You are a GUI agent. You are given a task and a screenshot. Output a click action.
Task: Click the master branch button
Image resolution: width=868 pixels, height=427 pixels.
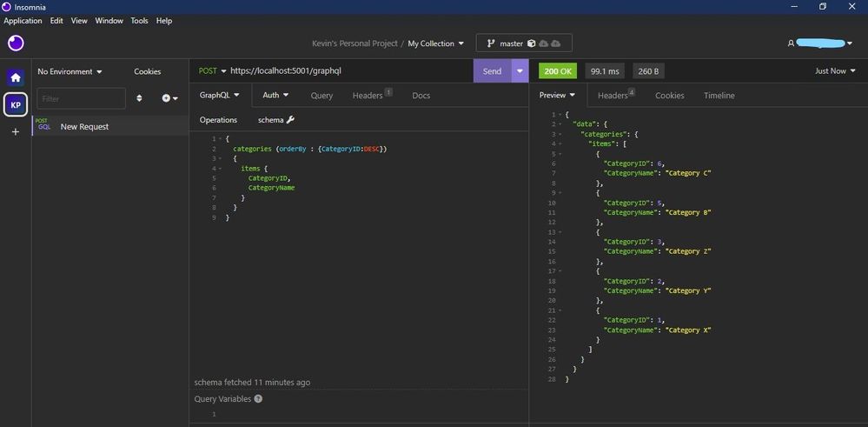(x=524, y=43)
